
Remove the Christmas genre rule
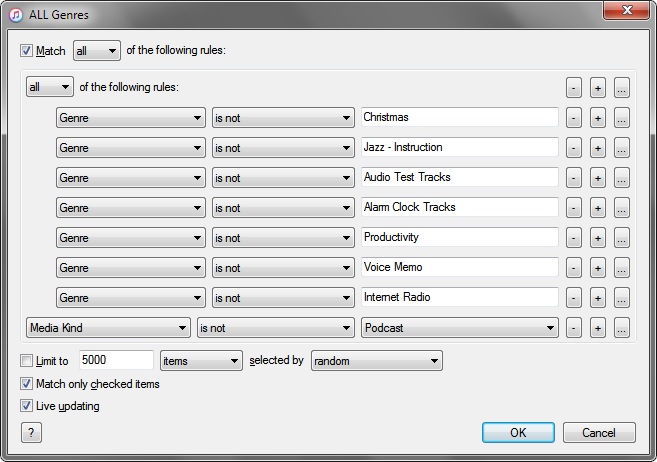tap(574, 118)
